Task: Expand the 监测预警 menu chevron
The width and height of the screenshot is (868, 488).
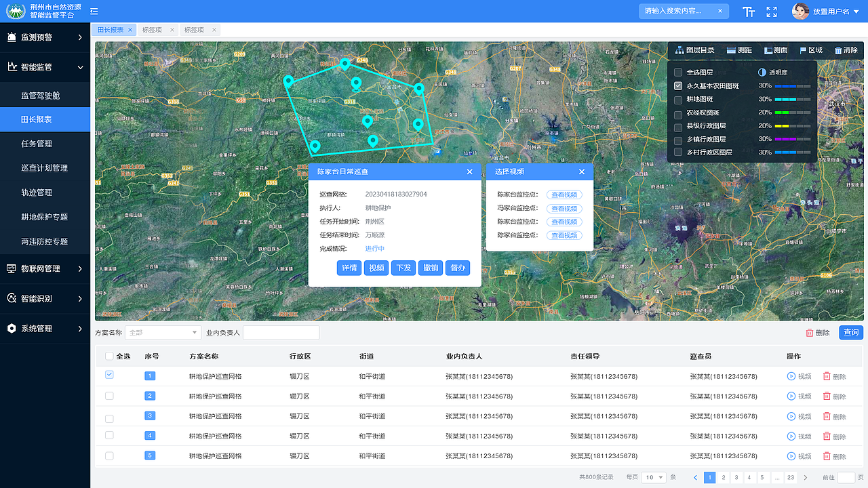Action: coord(80,37)
